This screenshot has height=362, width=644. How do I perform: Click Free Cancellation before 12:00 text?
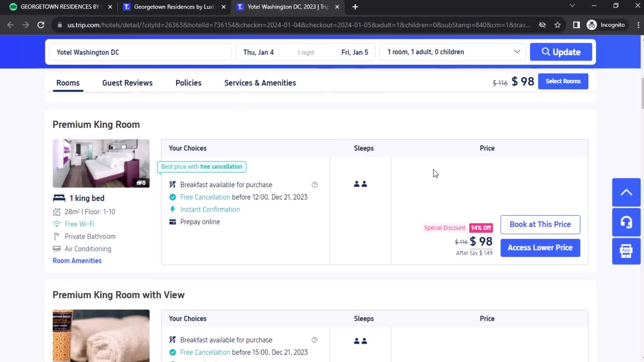pyautogui.click(x=244, y=197)
